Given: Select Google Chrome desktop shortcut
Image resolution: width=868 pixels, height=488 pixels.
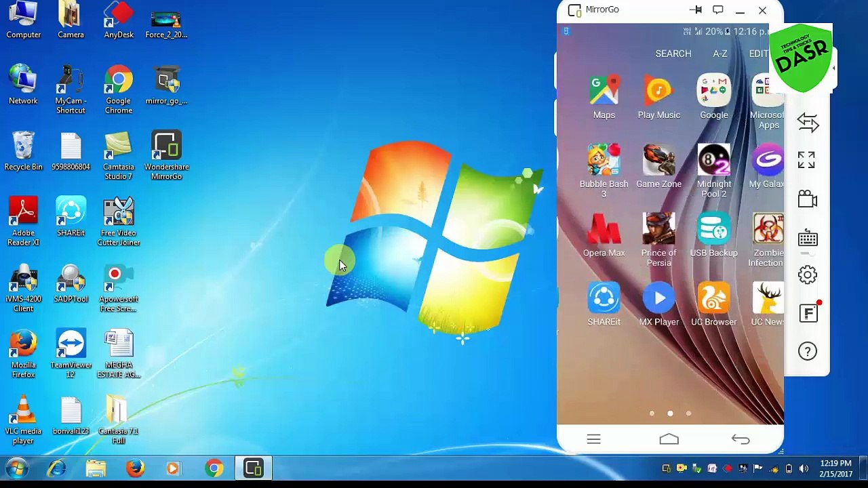Looking at the screenshot, I should [118, 89].
